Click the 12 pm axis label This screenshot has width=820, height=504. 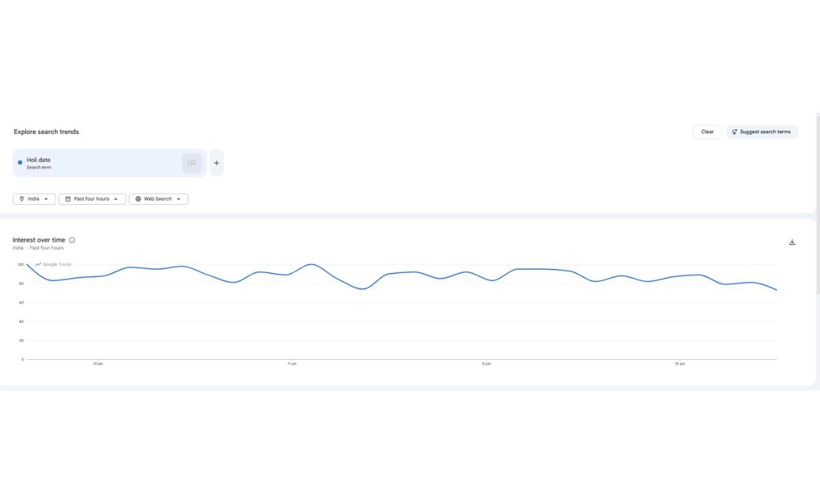[486, 364]
